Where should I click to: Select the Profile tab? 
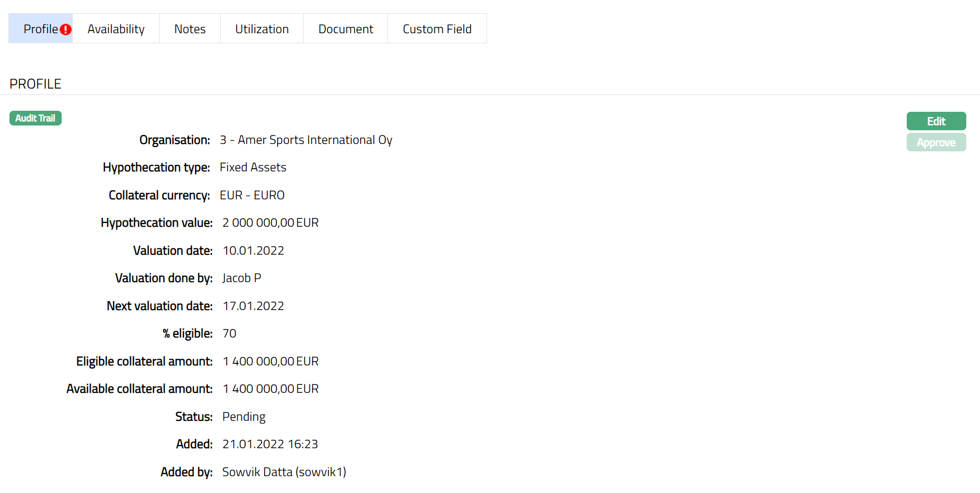pyautogui.click(x=40, y=29)
